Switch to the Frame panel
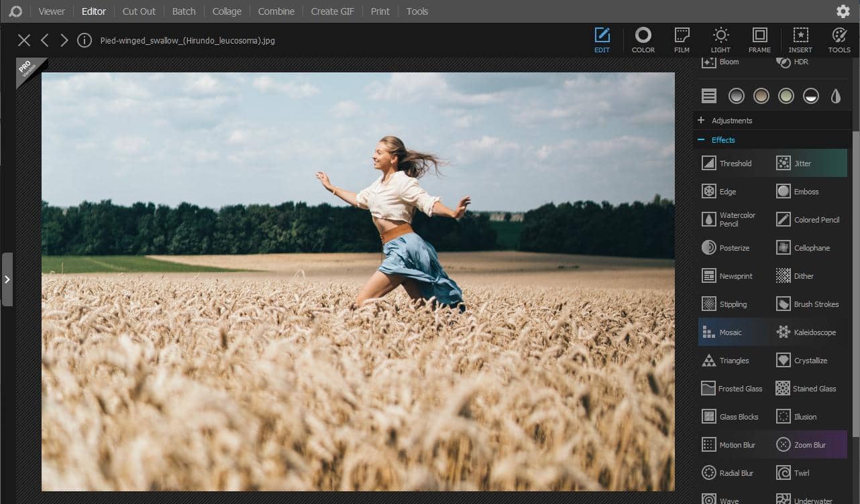The height and width of the screenshot is (504, 860). pyautogui.click(x=759, y=40)
